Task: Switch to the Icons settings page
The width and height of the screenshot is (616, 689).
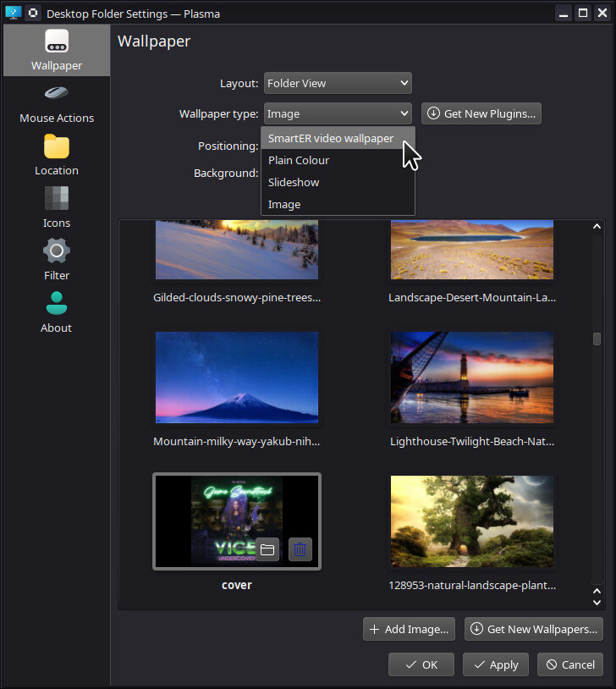Action: pyautogui.click(x=56, y=209)
